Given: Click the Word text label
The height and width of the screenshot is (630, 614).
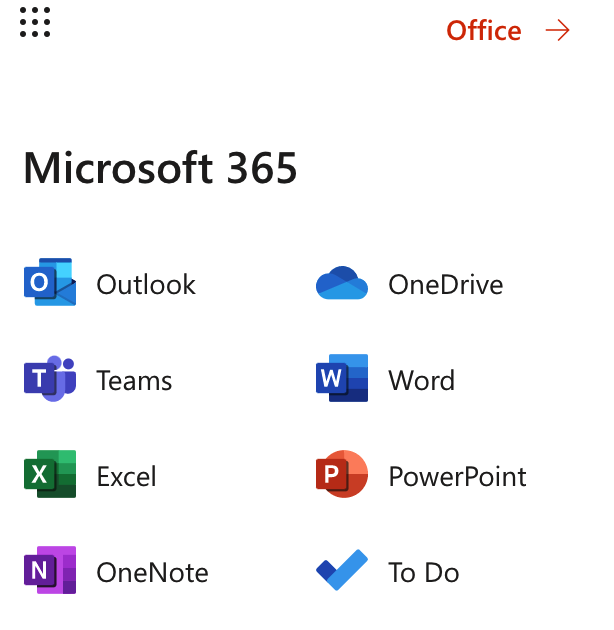Looking at the screenshot, I should coord(422,380).
